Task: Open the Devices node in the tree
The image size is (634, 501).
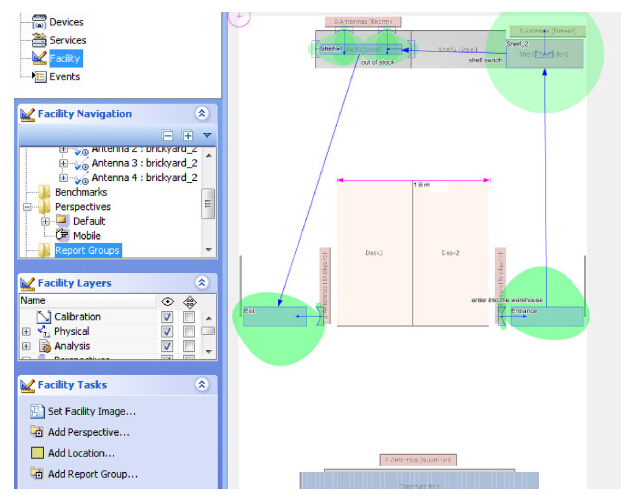Action: pos(66,22)
